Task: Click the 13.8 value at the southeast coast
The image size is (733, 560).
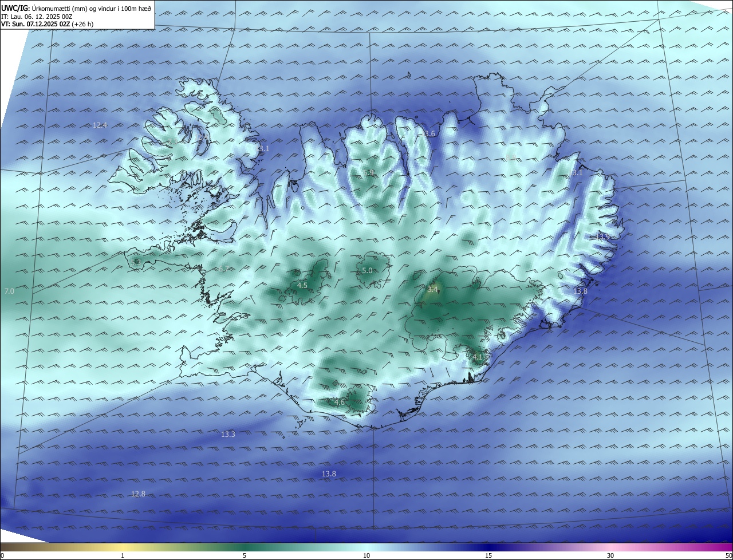Action: pos(580,291)
